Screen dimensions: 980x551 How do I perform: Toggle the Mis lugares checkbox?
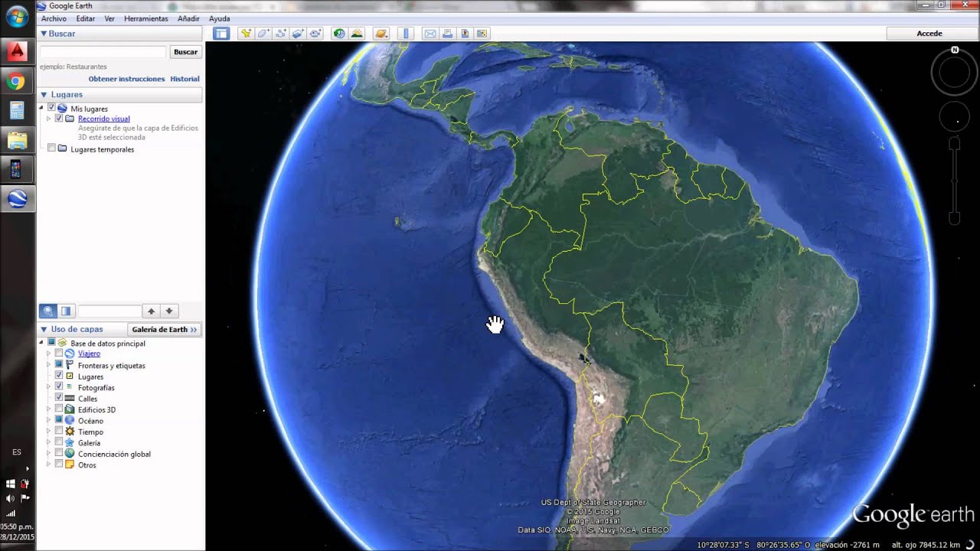pyautogui.click(x=51, y=108)
